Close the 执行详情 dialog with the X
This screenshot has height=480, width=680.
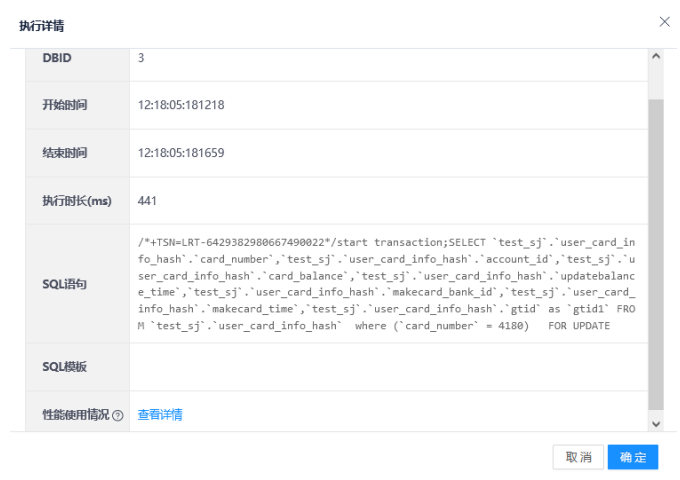[x=664, y=21]
